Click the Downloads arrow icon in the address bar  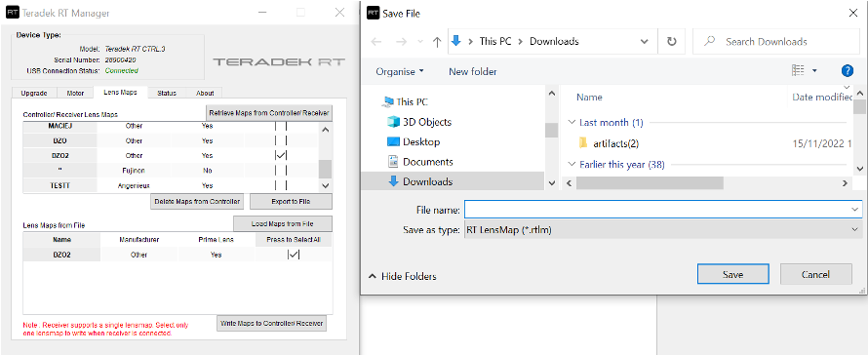456,41
